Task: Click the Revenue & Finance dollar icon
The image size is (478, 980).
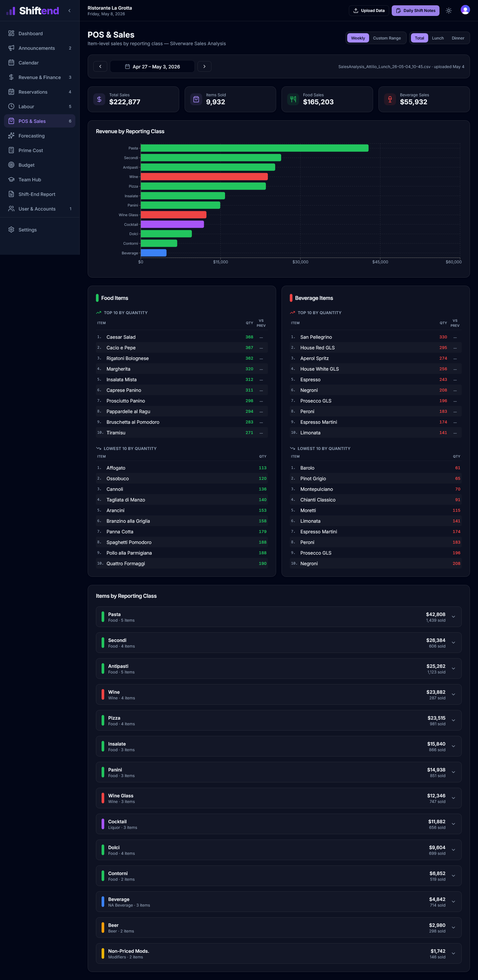Action: [11, 77]
